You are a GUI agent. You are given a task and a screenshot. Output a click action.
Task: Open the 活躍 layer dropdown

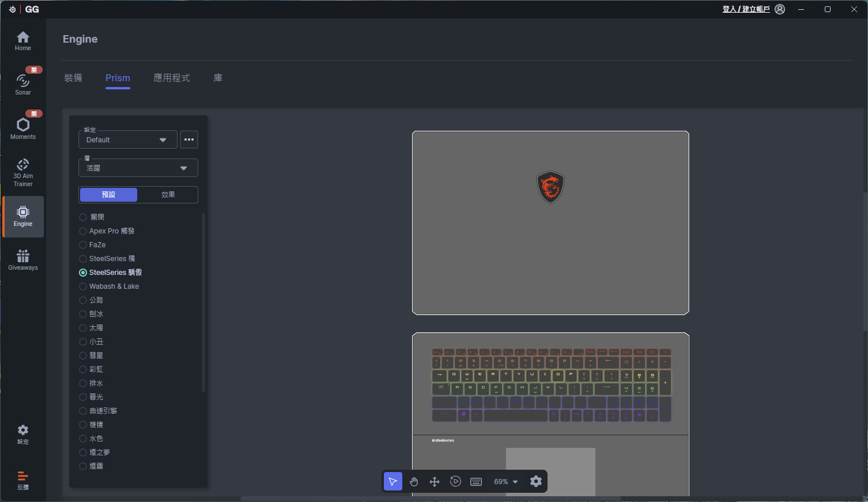[138, 168]
